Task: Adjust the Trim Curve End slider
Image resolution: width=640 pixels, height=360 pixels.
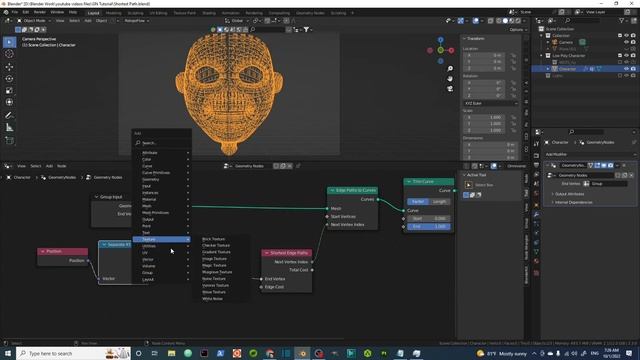Action: 429,227
